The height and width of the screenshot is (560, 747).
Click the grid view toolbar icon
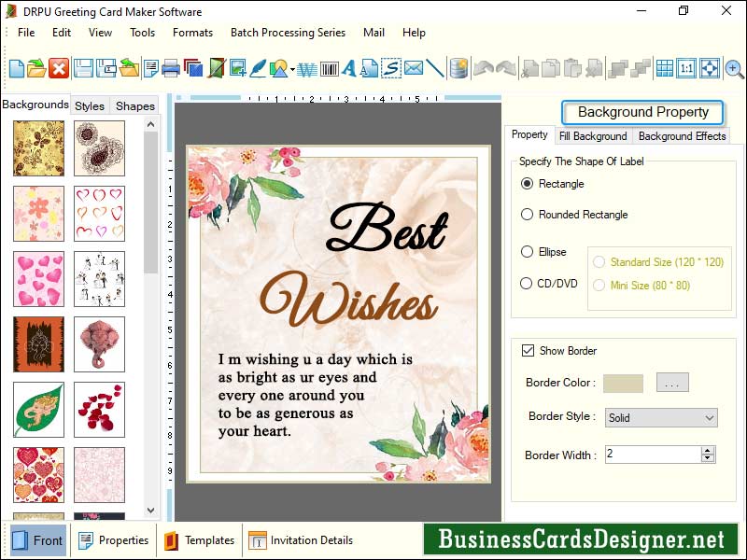pos(664,68)
